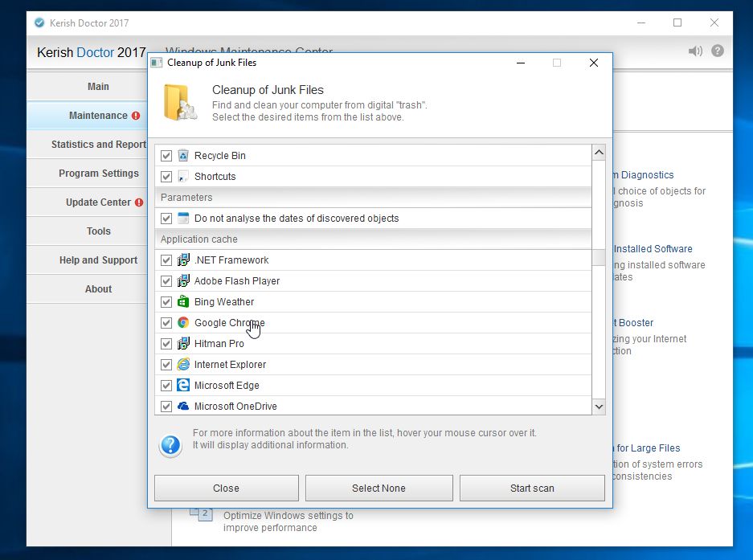753x560 pixels.
Task: Uncheck the Recycle Bin checkbox
Action: click(166, 156)
